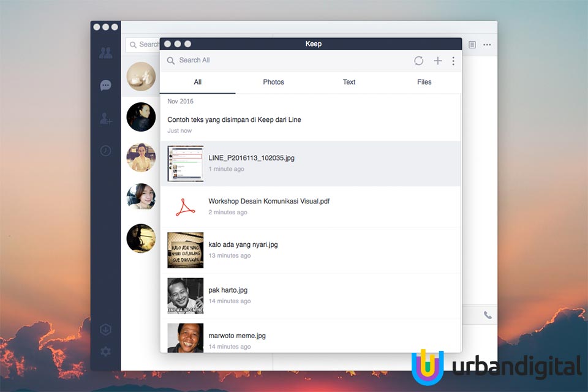The height and width of the screenshot is (392, 588).
Task: Open chat with woman in yellow dress avatar
Action: [x=141, y=157]
